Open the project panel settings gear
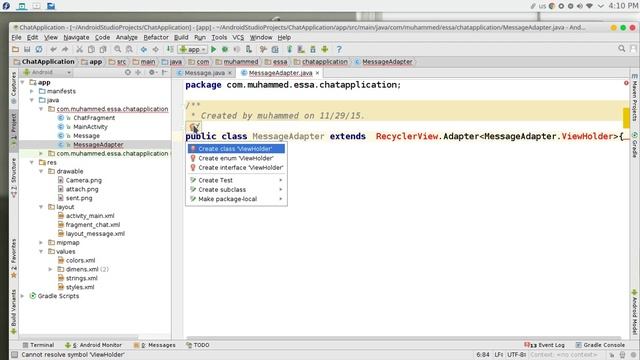This screenshot has height=360, width=640. pyautogui.click(x=152, y=72)
